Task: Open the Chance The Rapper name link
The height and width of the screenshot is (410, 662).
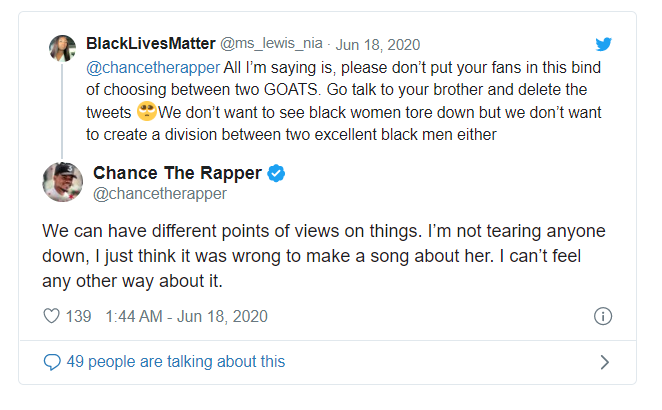Action: pos(178,173)
